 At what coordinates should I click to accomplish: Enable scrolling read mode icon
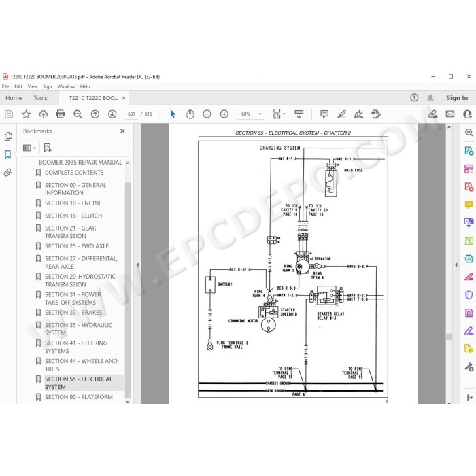click(299, 114)
